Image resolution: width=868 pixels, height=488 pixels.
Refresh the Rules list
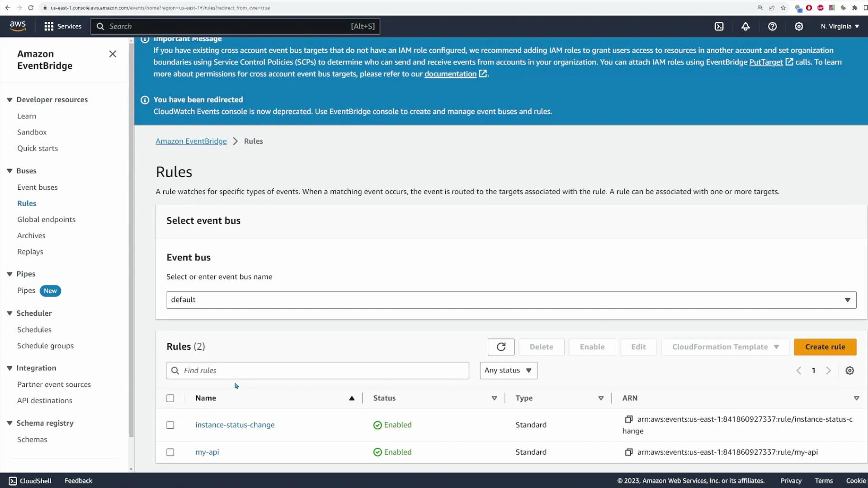501,347
